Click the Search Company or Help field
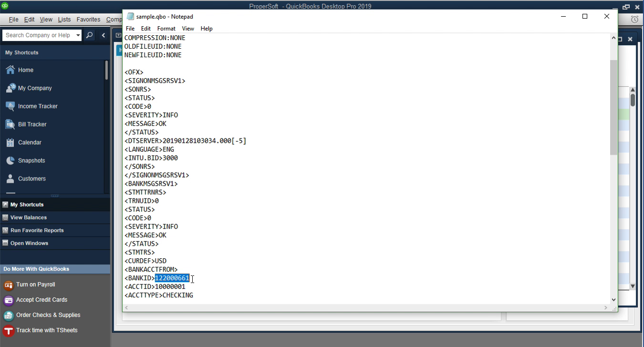Image resolution: width=644 pixels, height=347 pixels. pos(38,35)
